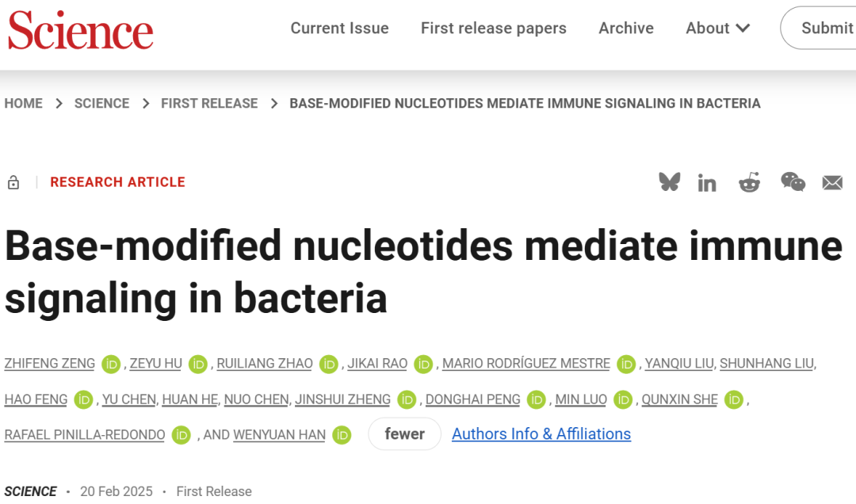Open Current Issue menu item
This screenshot has height=504, width=856.
click(x=339, y=29)
